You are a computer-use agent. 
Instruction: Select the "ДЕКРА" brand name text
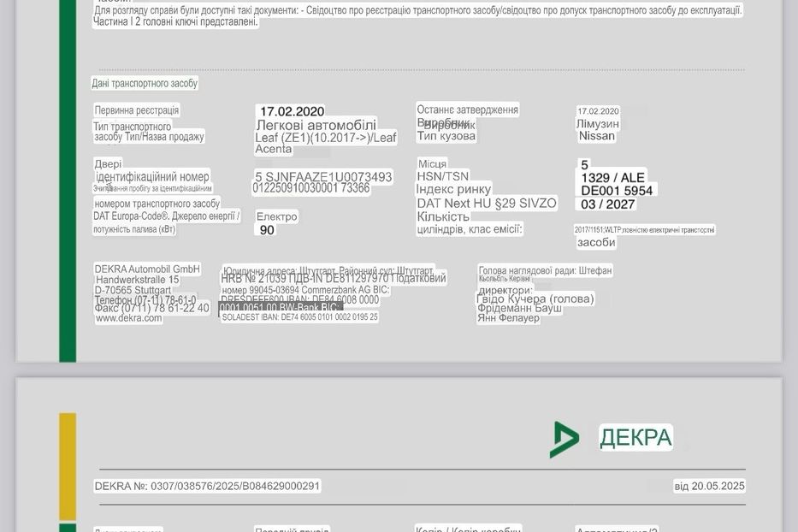[x=635, y=438]
